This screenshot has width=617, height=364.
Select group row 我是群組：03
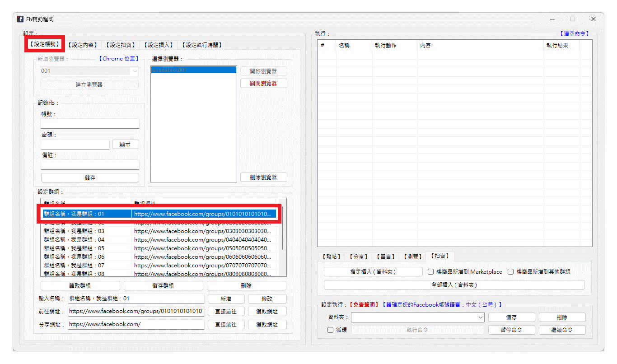pos(159,231)
